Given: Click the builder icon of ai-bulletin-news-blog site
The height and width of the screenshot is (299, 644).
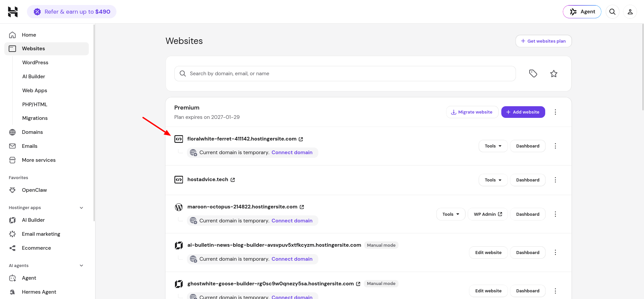Looking at the screenshot, I should point(179,245).
